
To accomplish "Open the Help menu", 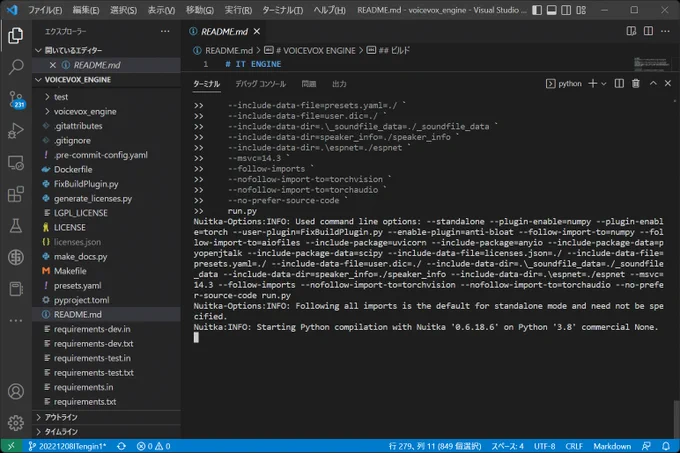I will click(x=330, y=10).
